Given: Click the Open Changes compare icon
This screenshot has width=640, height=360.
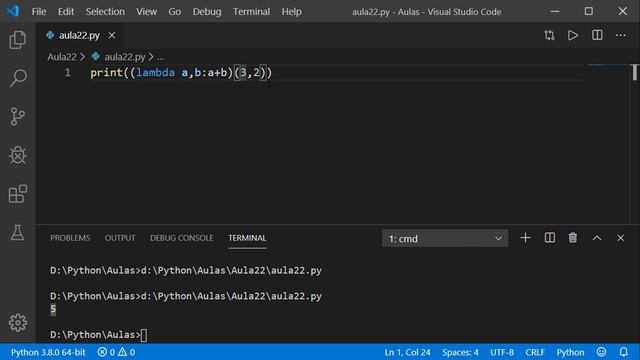Looking at the screenshot, I should [549, 35].
